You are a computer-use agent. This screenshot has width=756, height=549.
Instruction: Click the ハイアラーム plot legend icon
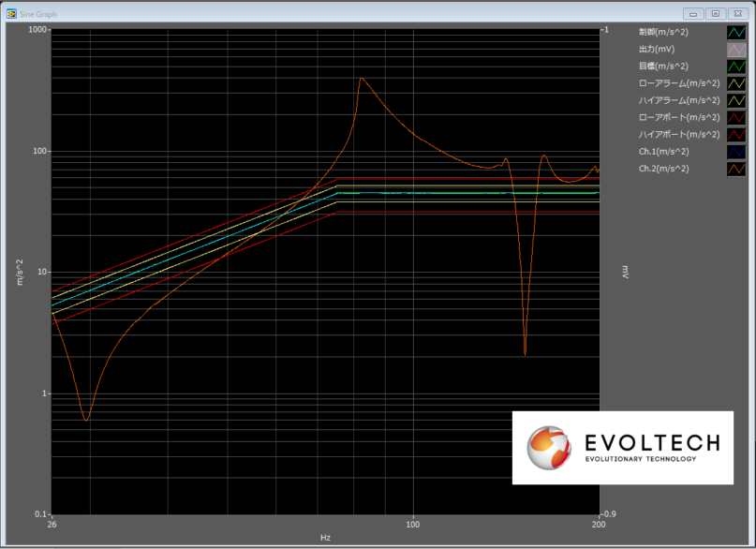[736, 100]
